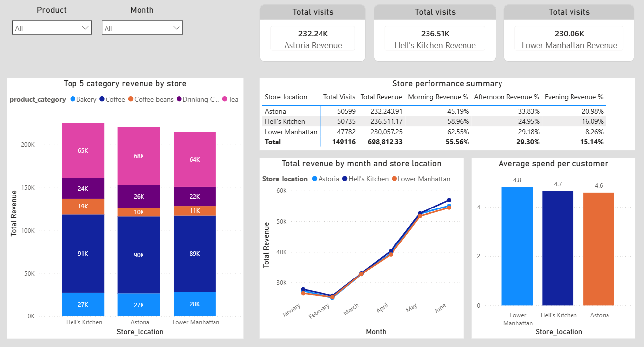644x347 pixels.
Task: Select the Tea segment of Hell's Kitchen bar
Action: point(82,150)
